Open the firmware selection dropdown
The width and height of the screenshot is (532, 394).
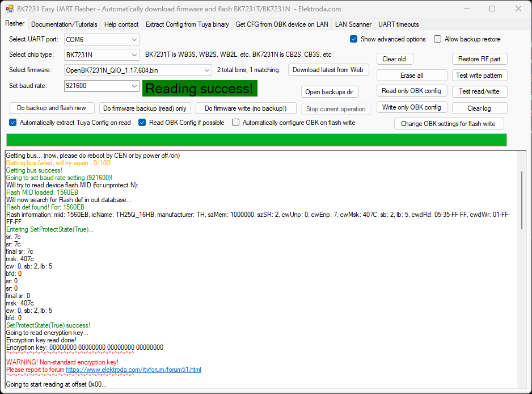[x=138, y=70]
